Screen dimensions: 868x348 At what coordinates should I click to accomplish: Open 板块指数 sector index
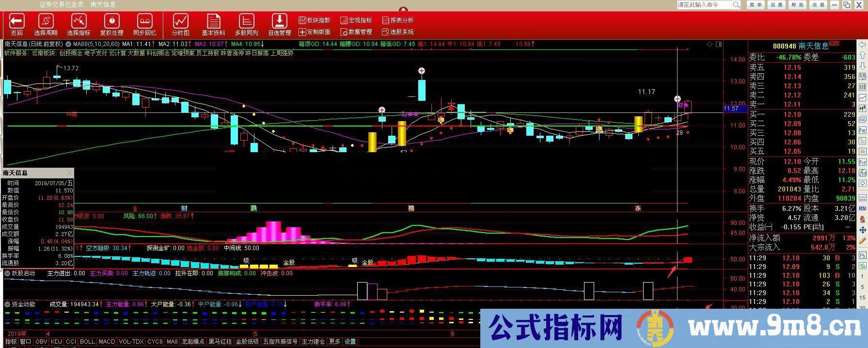[x=315, y=20]
